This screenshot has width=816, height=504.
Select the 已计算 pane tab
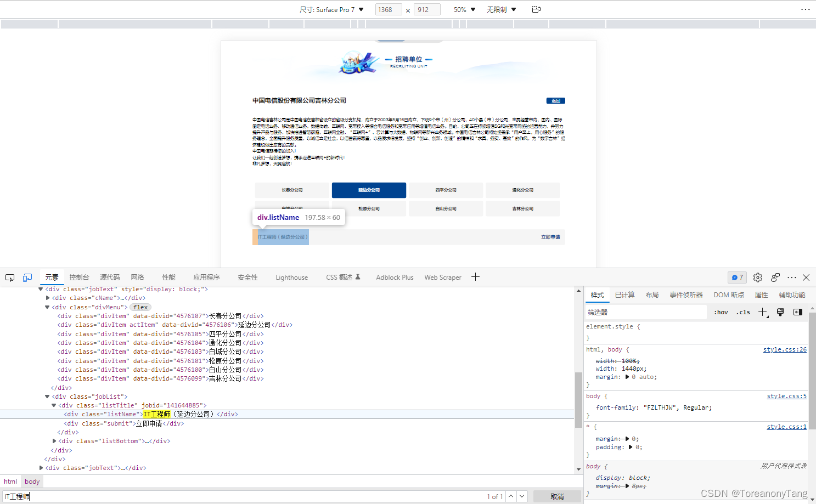624,295
